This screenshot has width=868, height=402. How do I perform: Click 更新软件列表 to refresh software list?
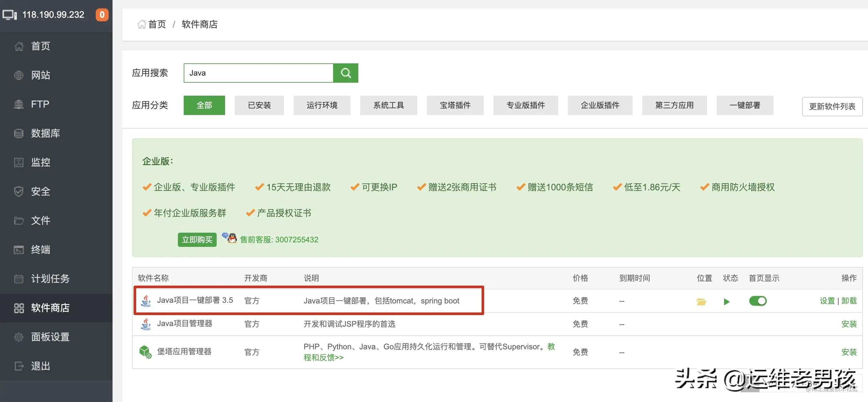click(832, 106)
